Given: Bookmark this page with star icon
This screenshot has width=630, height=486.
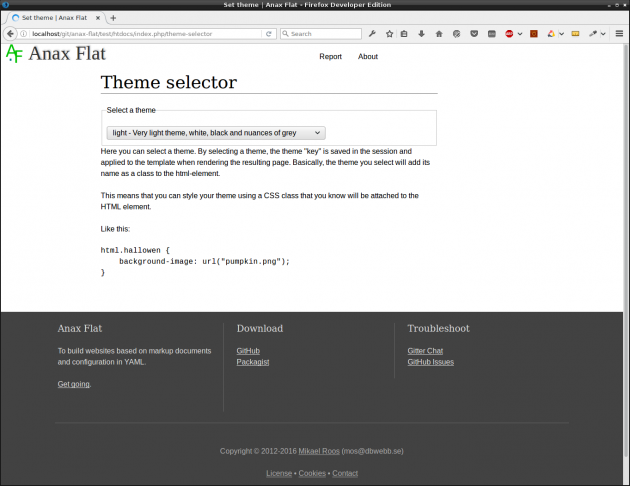Looking at the screenshot, I should 389,34.
